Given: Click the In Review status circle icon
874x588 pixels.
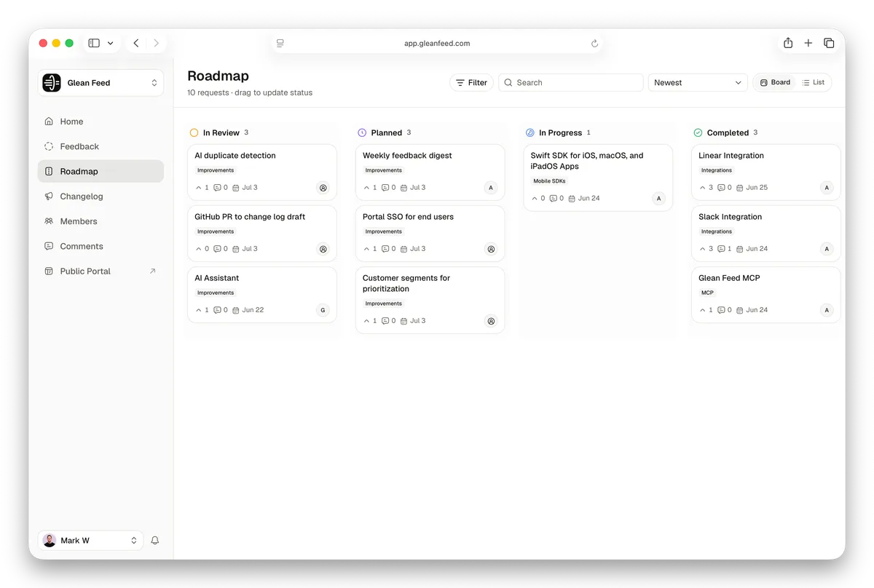Looking at the screenshot, I should [x=194, y=133].
